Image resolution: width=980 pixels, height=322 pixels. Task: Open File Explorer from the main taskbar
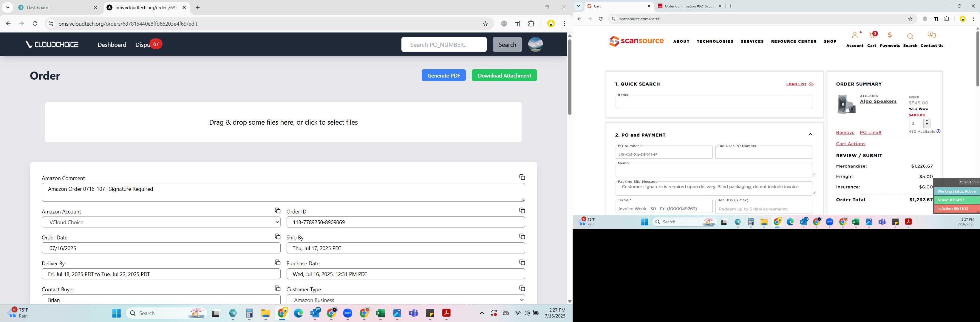265,313
